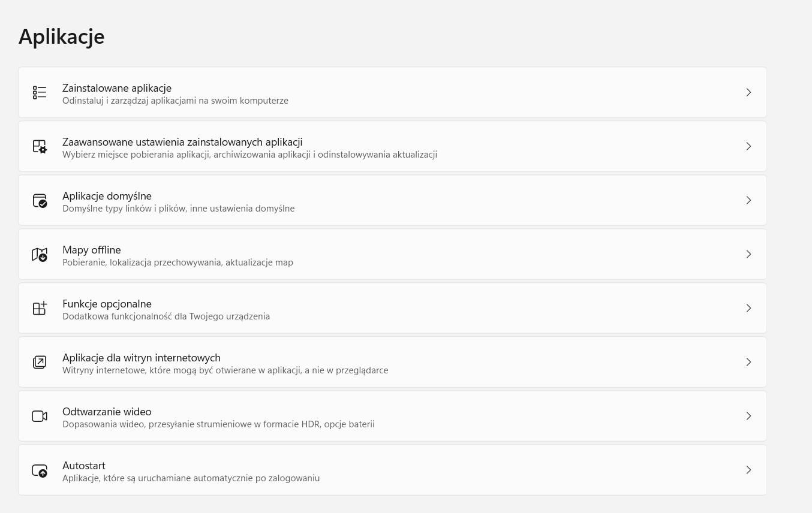This screenshot has width=812, height=513.
Task: Expand Zainstalowane aplikacje using its chevron
Action: 748,92
